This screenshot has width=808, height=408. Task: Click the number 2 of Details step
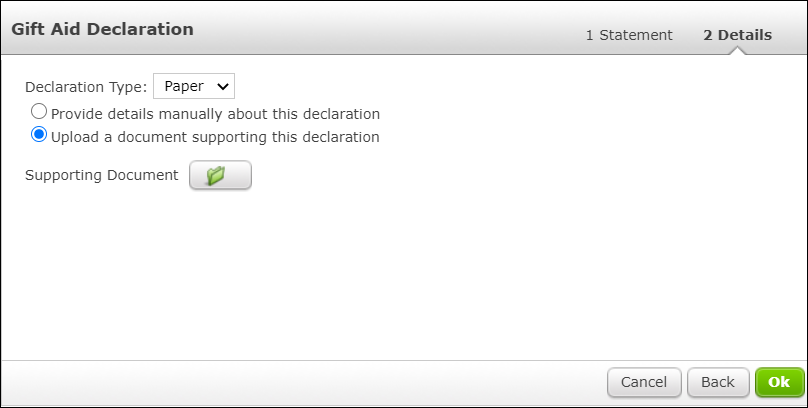coord(708,35)
